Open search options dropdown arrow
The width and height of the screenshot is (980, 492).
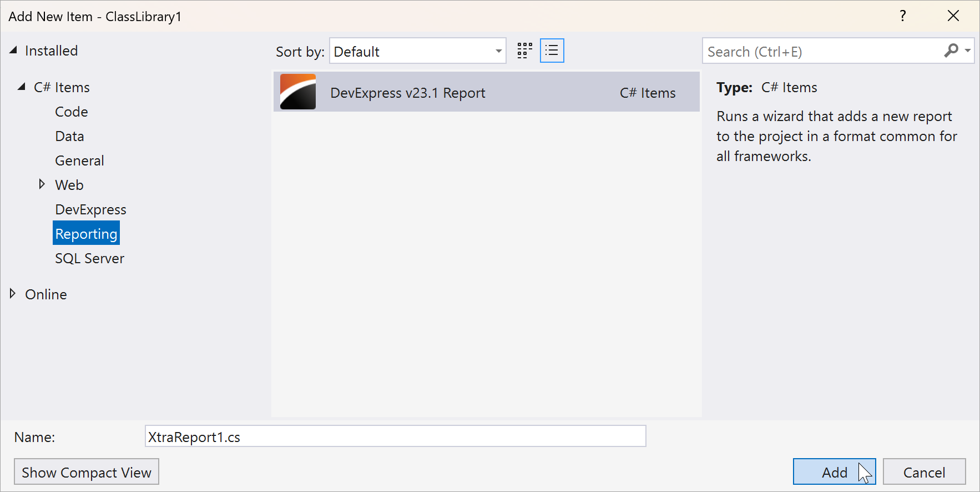coord(968,51)
